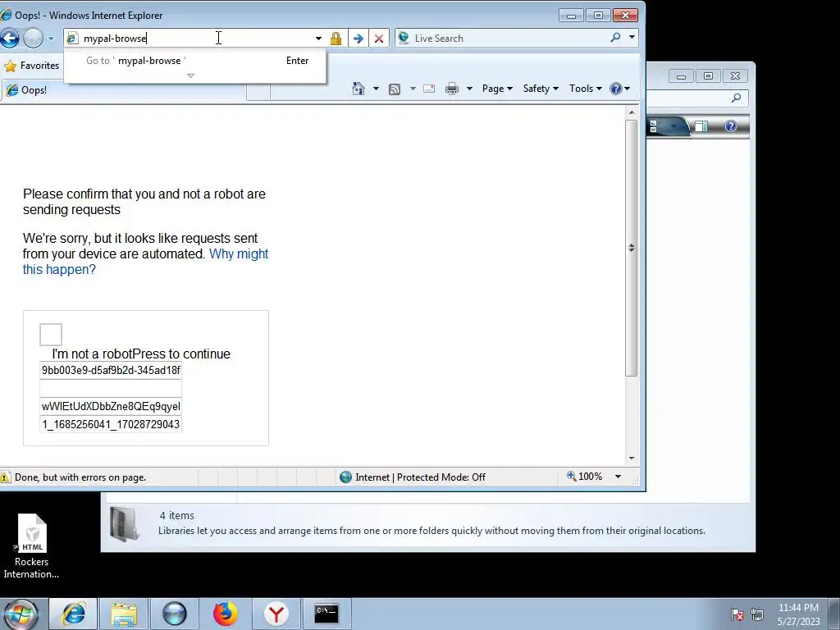Click the IE Help question mark icon
This screenshot has height=630, width=840.
coord(616,89)
